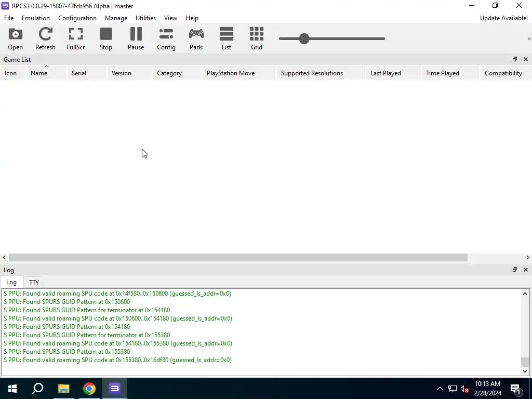Click the game list scroll right arrow

[x=528, y=258]
